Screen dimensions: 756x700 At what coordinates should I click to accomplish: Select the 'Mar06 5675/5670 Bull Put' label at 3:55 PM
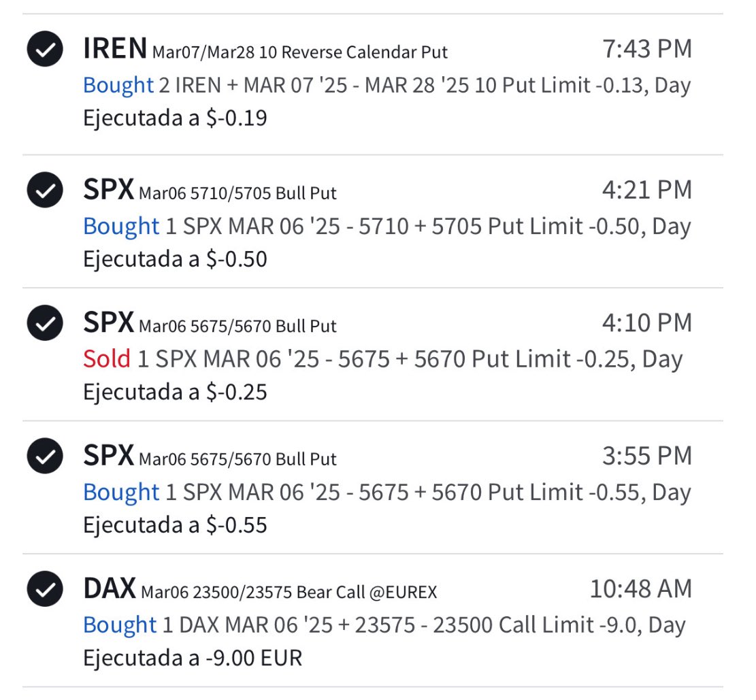237,459
